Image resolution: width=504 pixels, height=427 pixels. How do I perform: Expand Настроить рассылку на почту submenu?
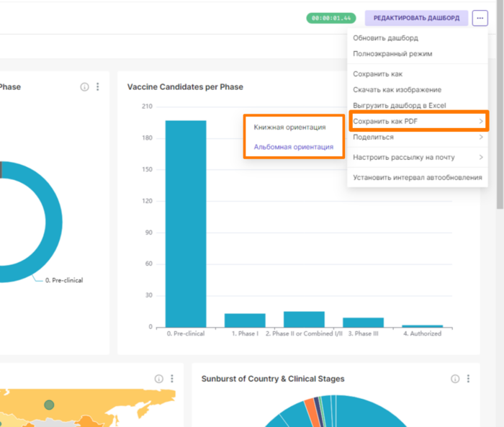418,157
